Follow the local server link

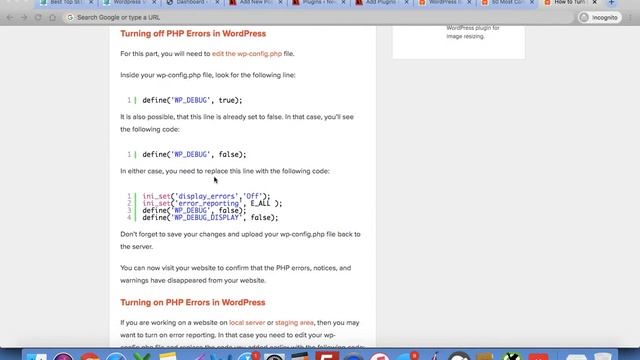pos(247,322)
